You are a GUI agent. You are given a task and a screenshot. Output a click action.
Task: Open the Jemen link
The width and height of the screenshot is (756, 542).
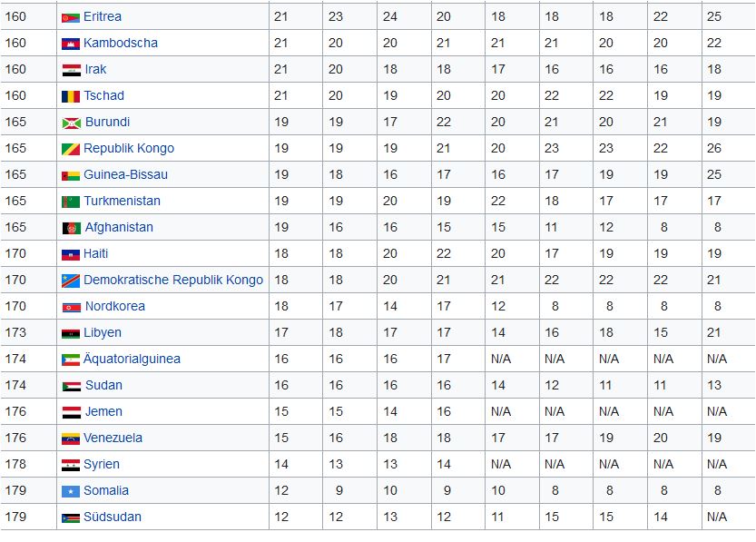103,411
